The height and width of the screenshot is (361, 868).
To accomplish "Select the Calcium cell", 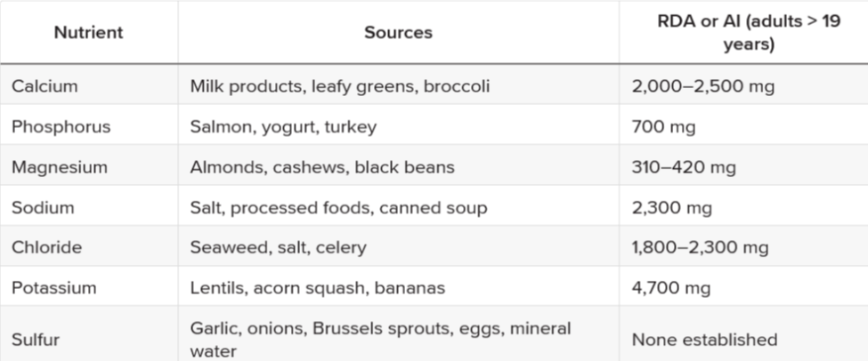I will tap(45, 86).
